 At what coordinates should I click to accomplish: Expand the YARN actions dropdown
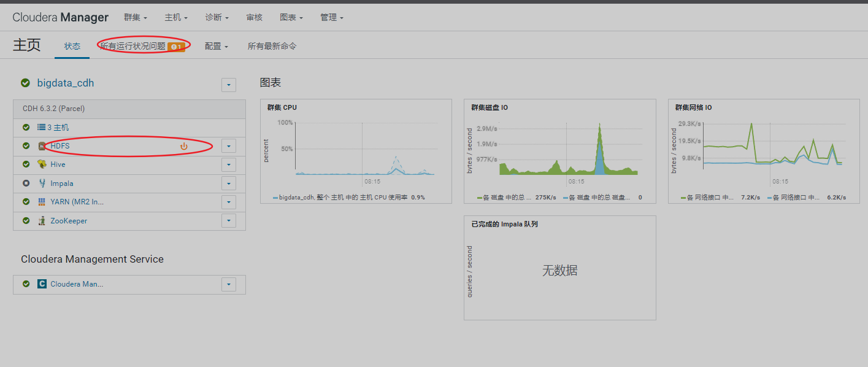click(229, 202)
